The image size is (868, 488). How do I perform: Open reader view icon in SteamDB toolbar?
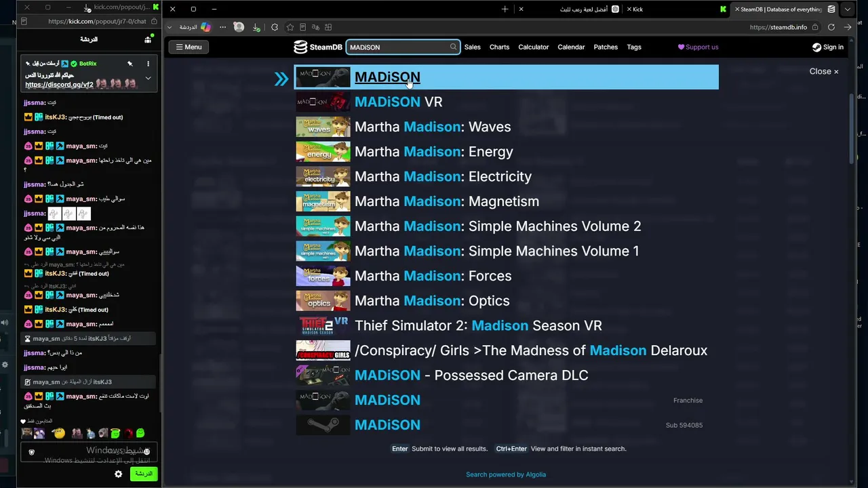pos(303,27)
